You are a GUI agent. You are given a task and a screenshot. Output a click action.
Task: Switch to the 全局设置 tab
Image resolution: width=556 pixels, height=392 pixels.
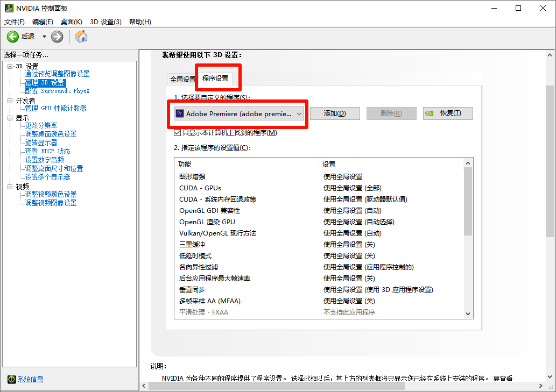click(x=182, y=80)
